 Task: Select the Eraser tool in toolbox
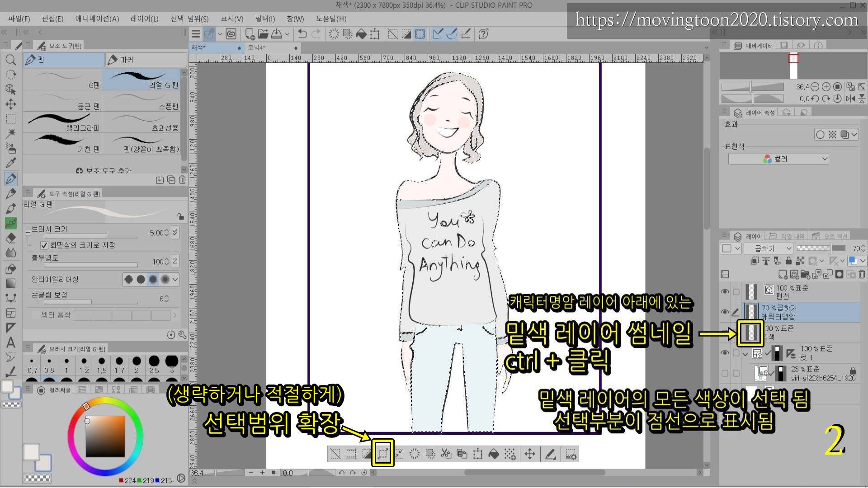click(x=11, y=238)
